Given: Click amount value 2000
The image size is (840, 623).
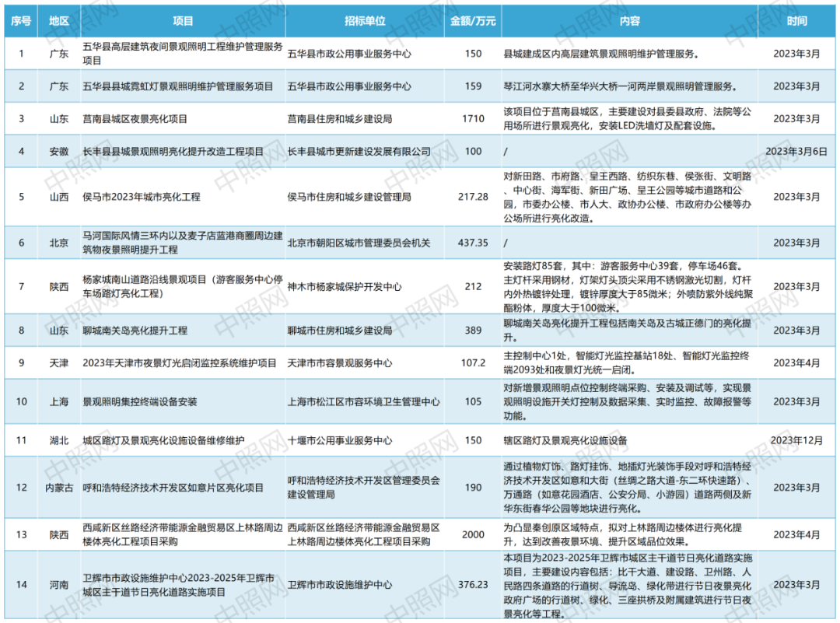Looking at the screenshot, I should click(x=473, y=534).
